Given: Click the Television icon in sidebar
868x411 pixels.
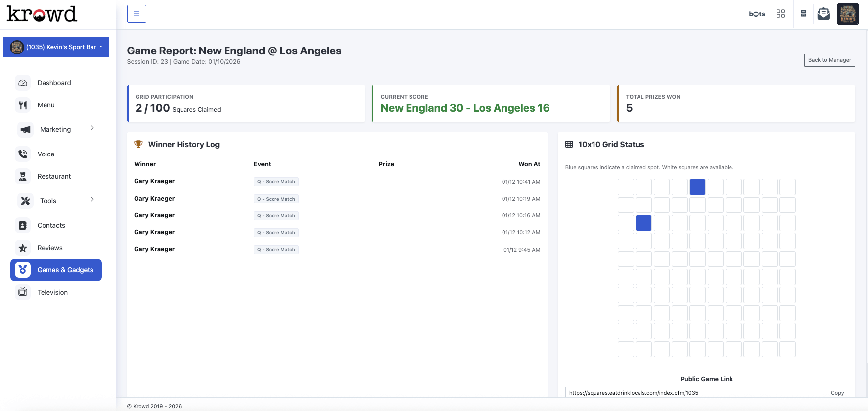Looking at the screenshot, I should [23, 292].
